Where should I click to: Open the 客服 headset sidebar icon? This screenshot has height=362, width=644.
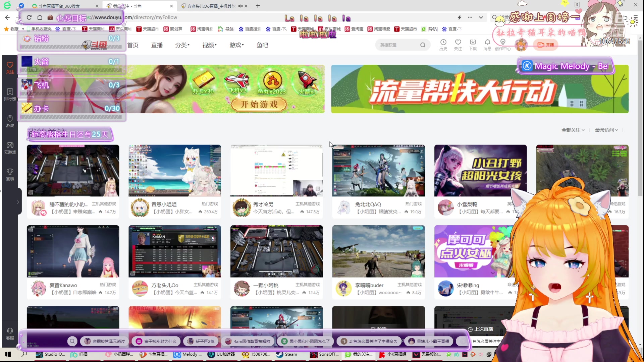(x=10, y=334)
